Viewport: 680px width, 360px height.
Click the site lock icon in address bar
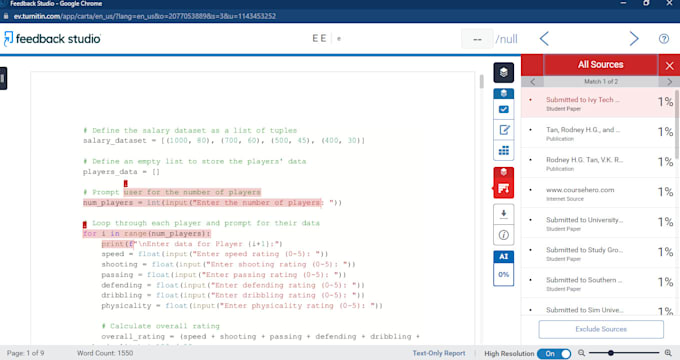point(6,16)
